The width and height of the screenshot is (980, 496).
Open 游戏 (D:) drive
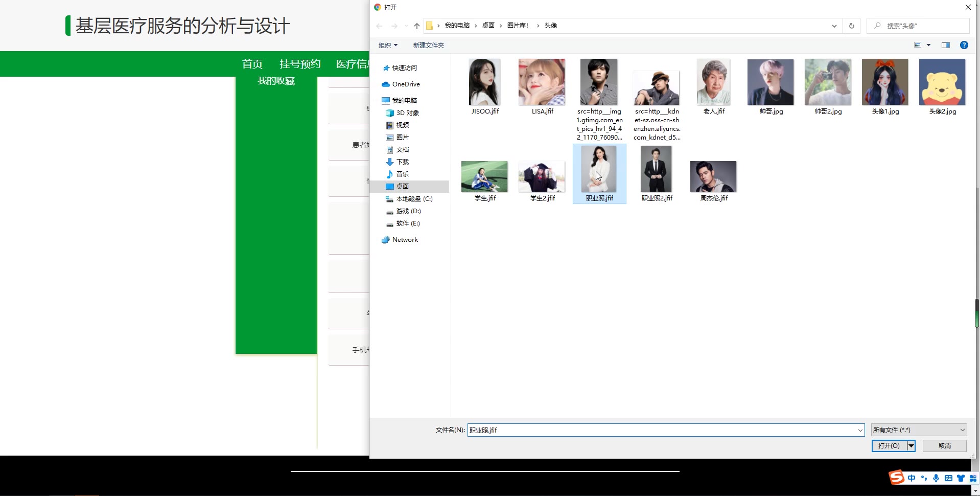408,211
